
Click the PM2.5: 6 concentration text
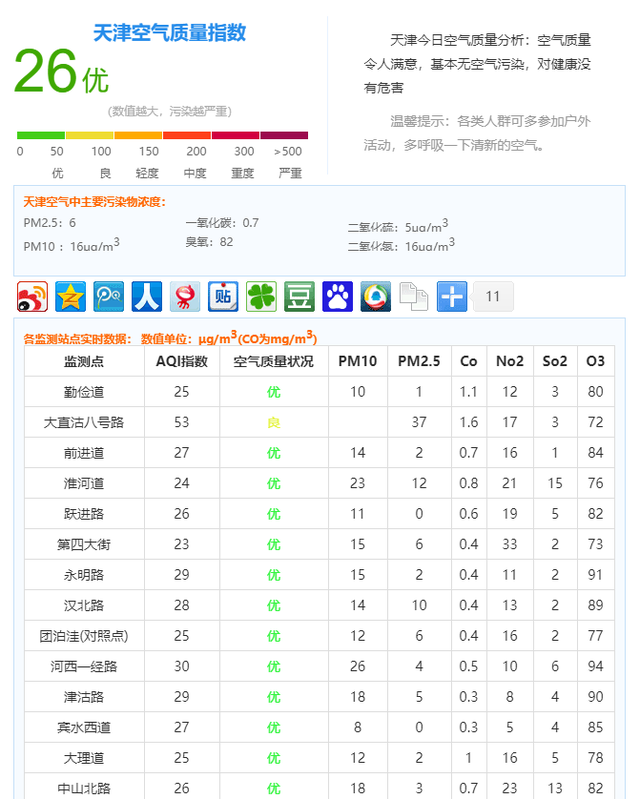pyautogui.click(x=49, y=223)
